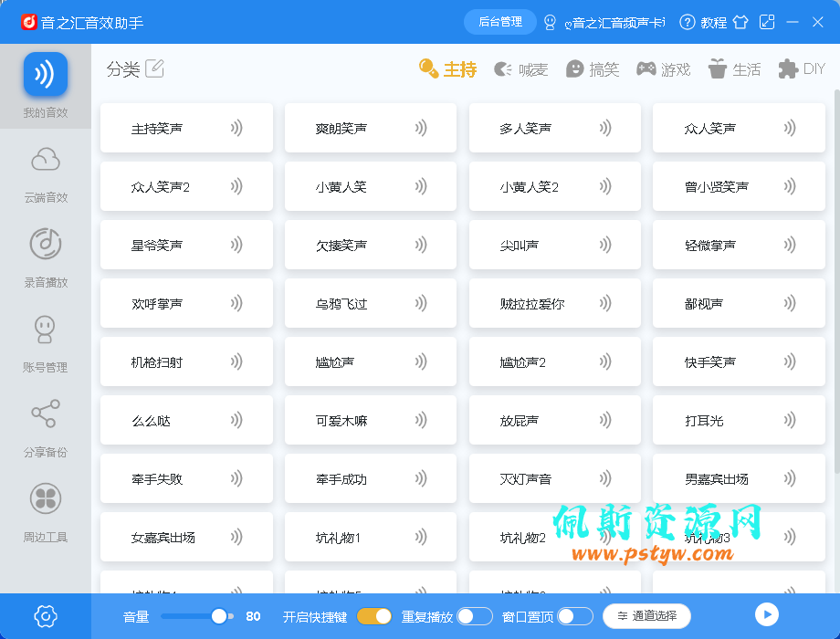Screen dimensions: 840x639
Task: Play sound icon on 小黄人笑 card
Action: tap(421, 186)
